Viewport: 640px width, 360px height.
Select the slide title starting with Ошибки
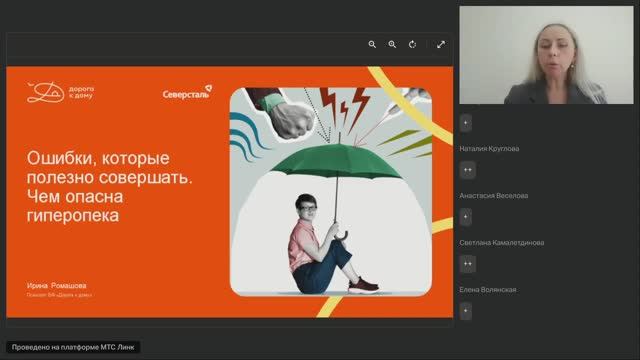pos(109,187)
